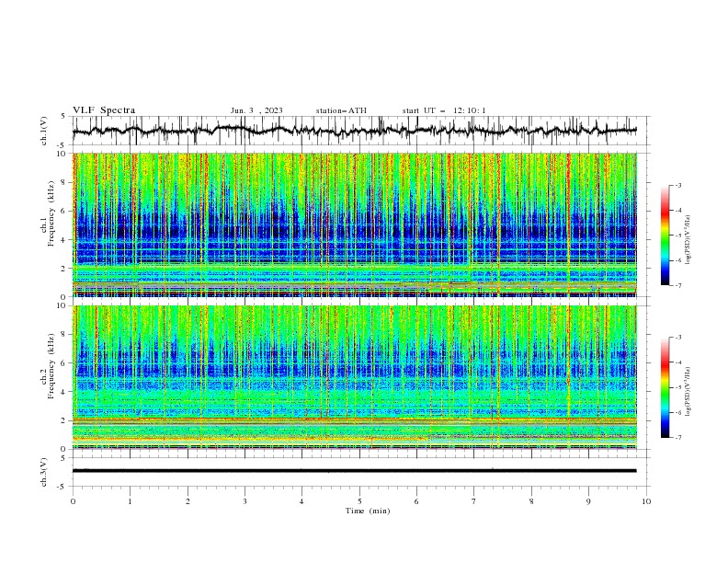Click the ch.3 flat waveform trace
Viewport: 728px width, 563px height.
355,471
